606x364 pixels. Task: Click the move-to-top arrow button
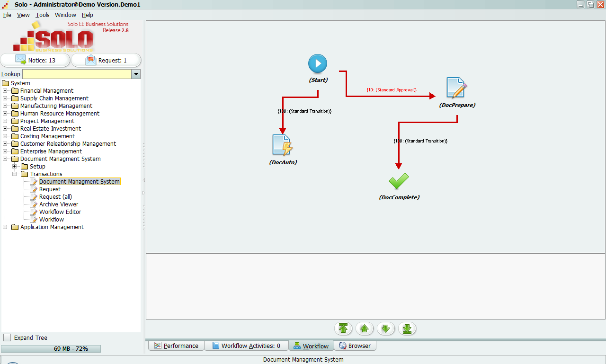pyautogui.click(x=343, y=328)
